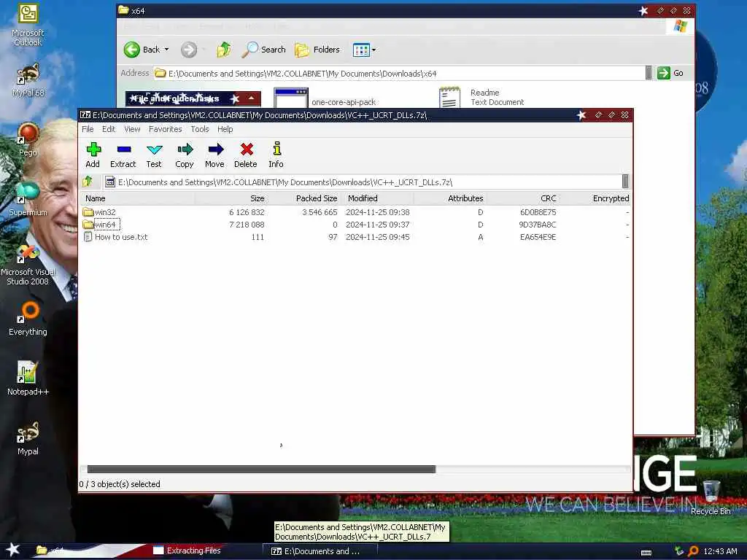Image resolution: width=747 pixels, height=560 pixels.
Task: Open Microsoft Outlook desktop icon
Action: [x=28, y=25]
